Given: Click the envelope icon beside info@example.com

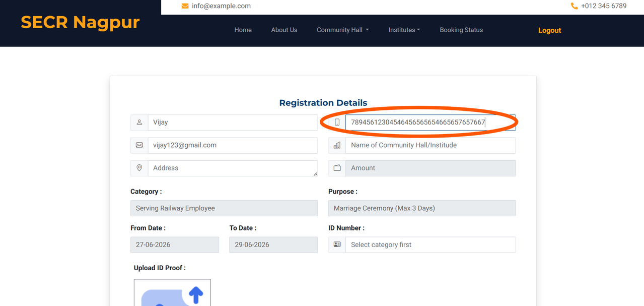Looking at the screenshot, I should point(185,6).
